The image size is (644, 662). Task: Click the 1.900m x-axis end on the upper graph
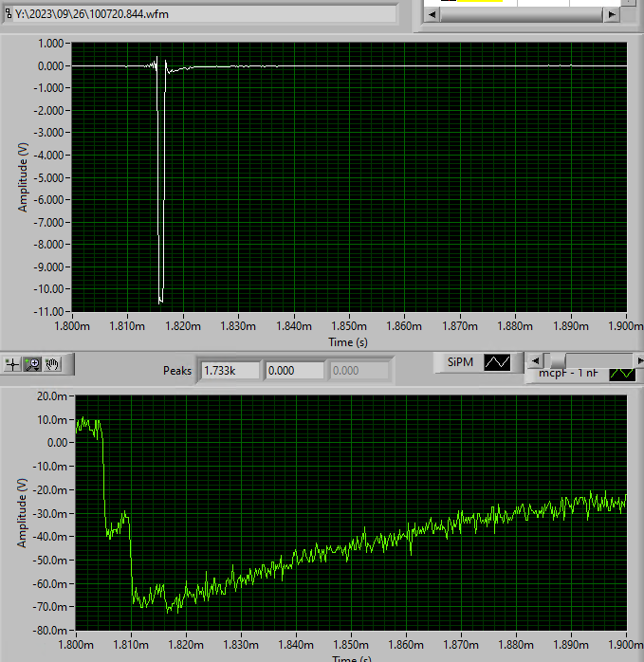625,326
